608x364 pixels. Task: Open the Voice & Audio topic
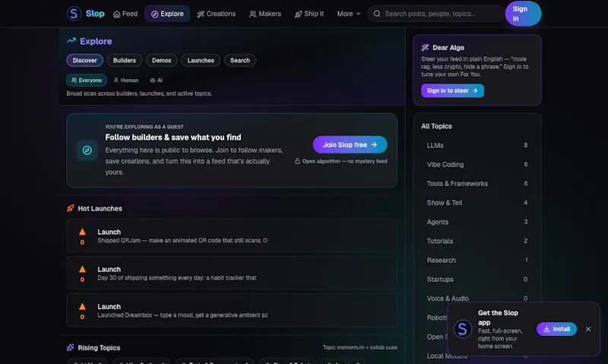point(477,299)
